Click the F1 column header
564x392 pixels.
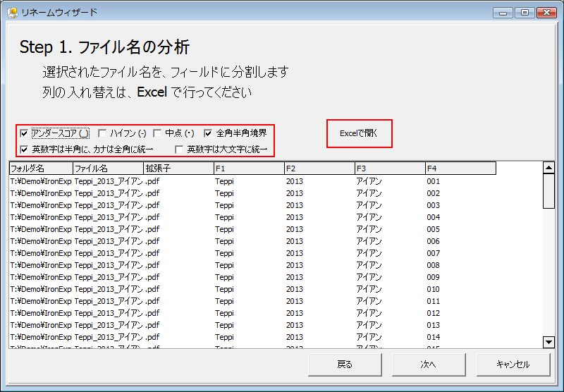pyautogui.click(x=250, y=169)
